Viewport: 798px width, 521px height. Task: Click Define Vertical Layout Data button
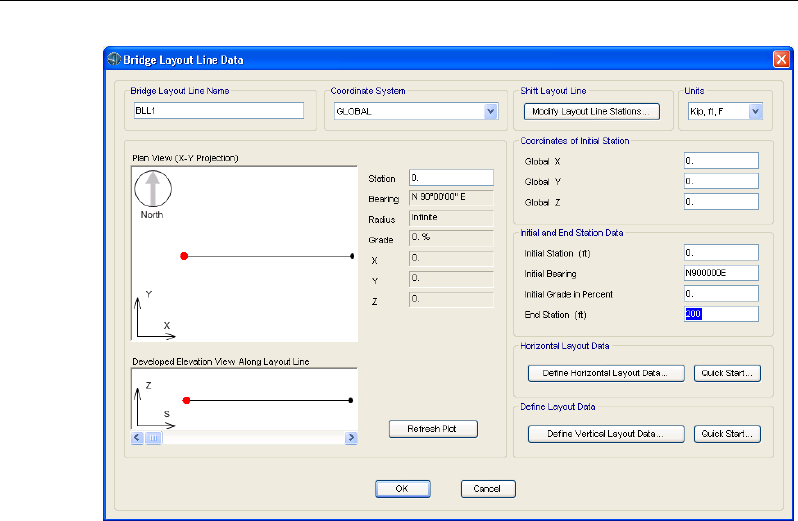pos(606,434)
